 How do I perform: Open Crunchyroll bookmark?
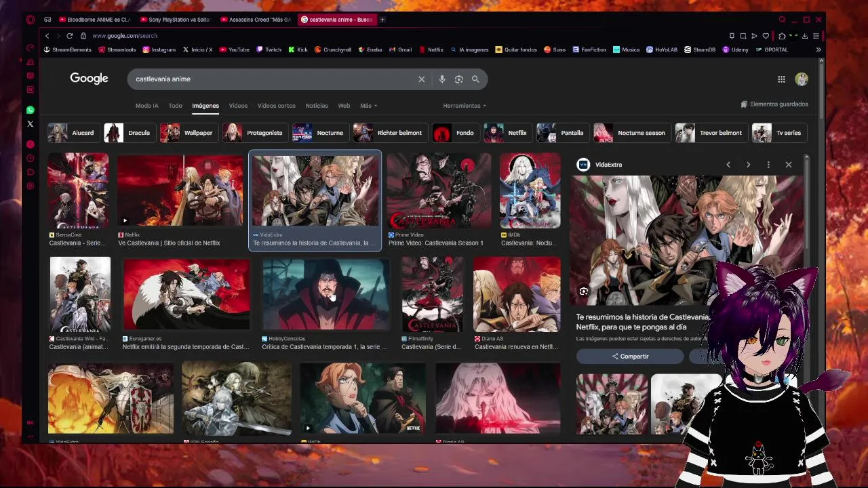tap(332, 49)
